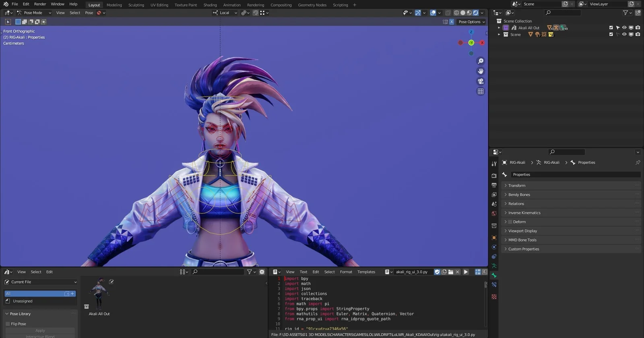Open the Current File asset library dropdown
This screenshot has height=338, width=644.
pyautogui.click(x=40, y=282)
